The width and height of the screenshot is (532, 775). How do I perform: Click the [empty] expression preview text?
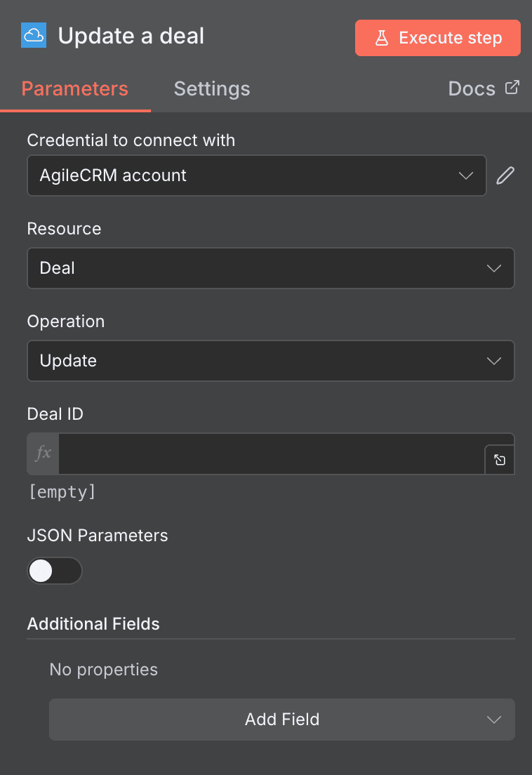[x=62, y=491]
